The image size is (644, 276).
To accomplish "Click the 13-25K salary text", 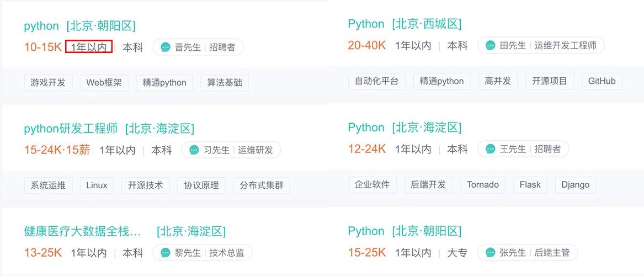I will (x=42, y=253).
